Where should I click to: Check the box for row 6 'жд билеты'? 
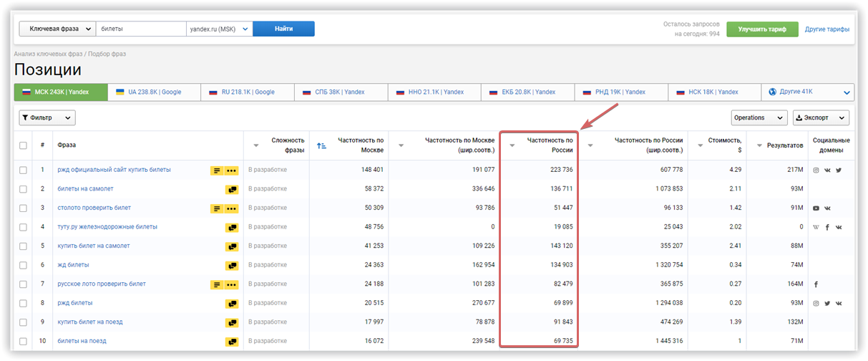(x=24, y=265)
